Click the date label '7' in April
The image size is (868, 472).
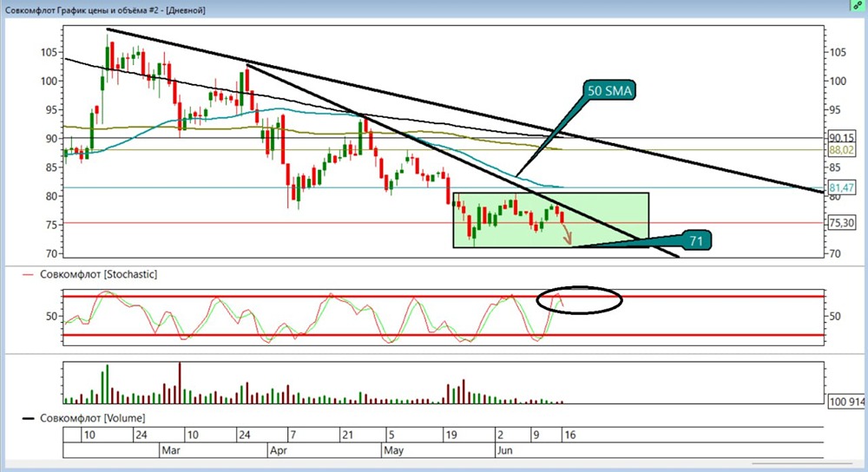[293, 435]
